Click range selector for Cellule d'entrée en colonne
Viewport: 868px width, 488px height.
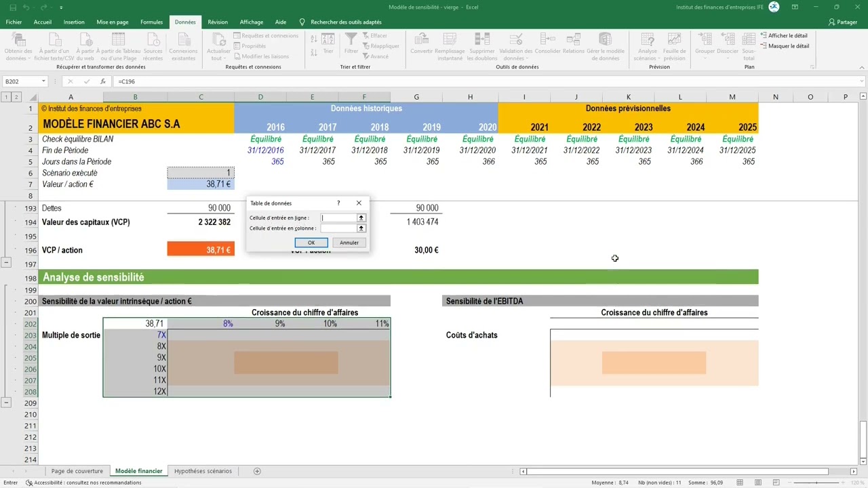361,228
